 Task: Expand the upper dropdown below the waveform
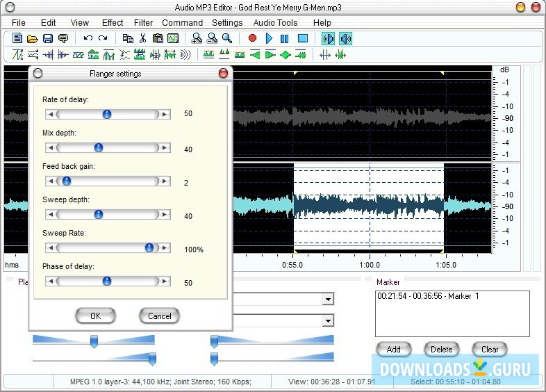click(x=328, y=300)
